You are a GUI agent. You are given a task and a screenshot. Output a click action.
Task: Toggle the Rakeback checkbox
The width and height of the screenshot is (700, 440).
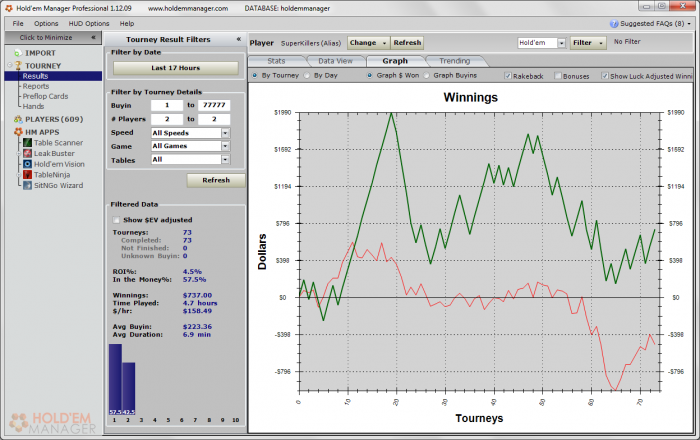[508, 76]
